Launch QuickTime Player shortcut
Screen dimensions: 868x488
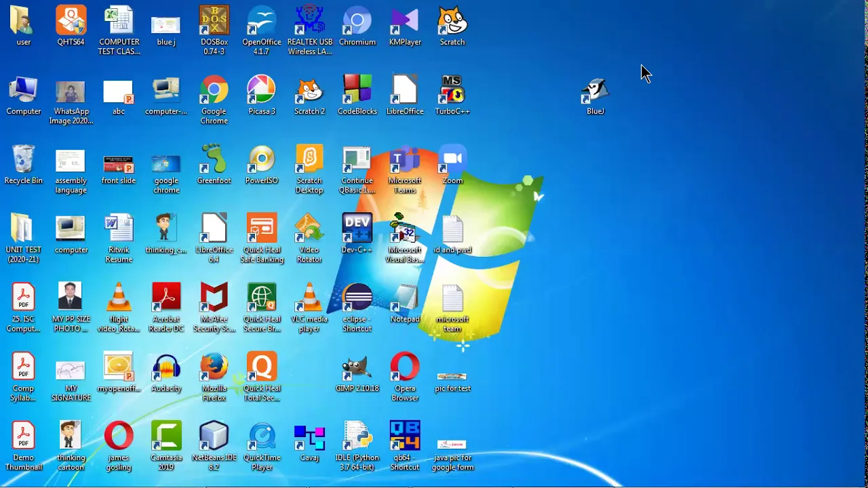pos(262,447)
